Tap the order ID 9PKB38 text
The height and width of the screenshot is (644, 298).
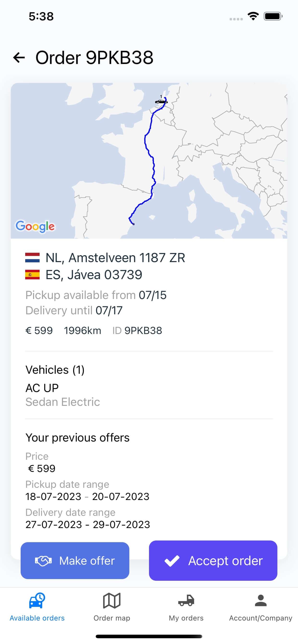point(143,330)
